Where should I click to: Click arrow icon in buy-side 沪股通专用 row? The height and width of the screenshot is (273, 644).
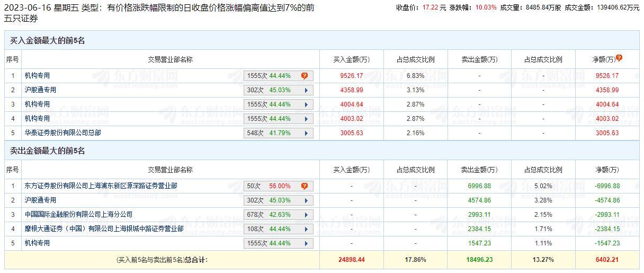306,90
